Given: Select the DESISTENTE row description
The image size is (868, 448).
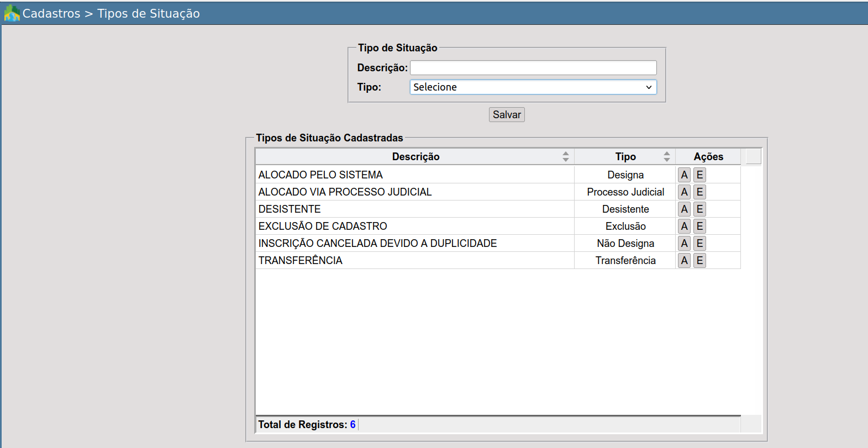Looking at the screenshot, I should pos(290,209).
